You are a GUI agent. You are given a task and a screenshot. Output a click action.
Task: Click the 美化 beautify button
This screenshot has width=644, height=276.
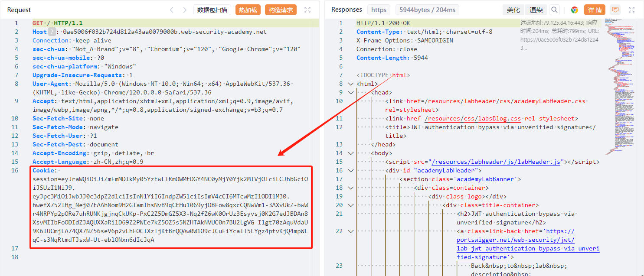point(513,10)
